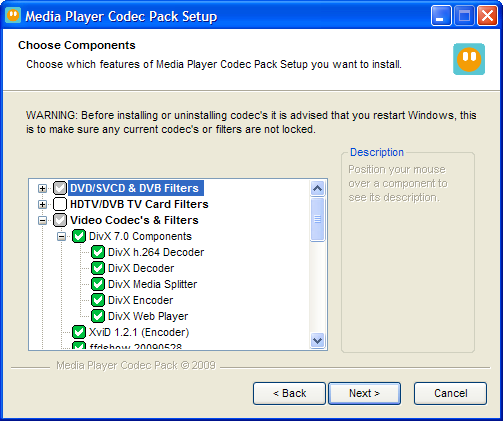Screen dimensions: 503x421
Task: Select Video Codec's & Filters label
Action: click(x=134, y=220)
